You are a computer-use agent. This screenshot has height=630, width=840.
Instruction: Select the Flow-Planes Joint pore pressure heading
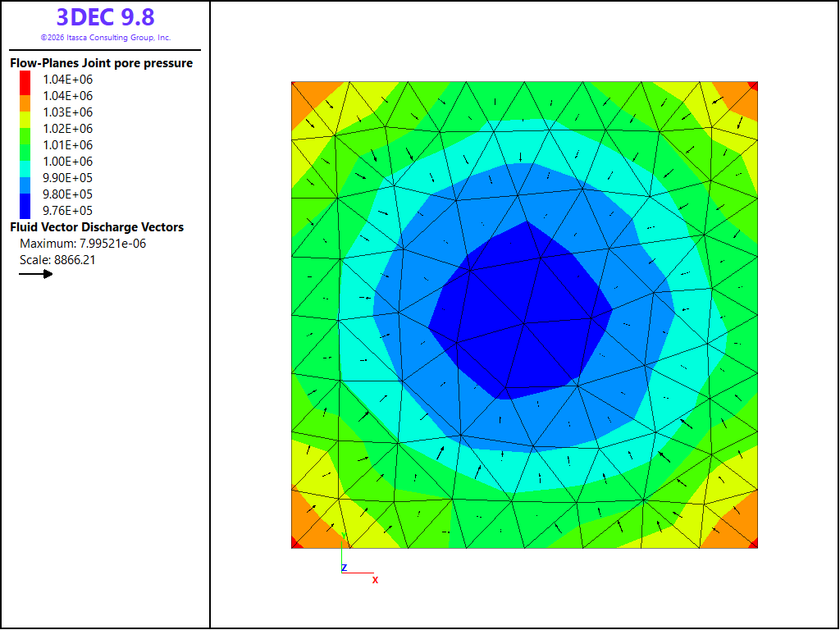101,63
